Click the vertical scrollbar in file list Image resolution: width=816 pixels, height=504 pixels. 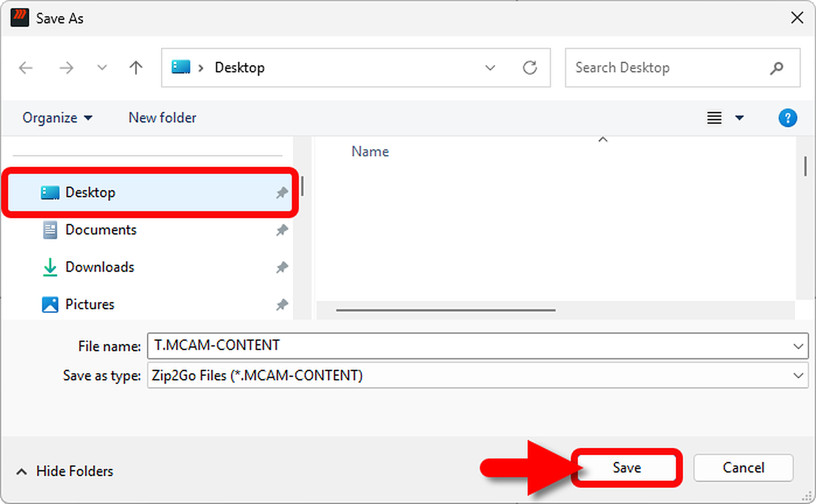(x=805, y=166)
